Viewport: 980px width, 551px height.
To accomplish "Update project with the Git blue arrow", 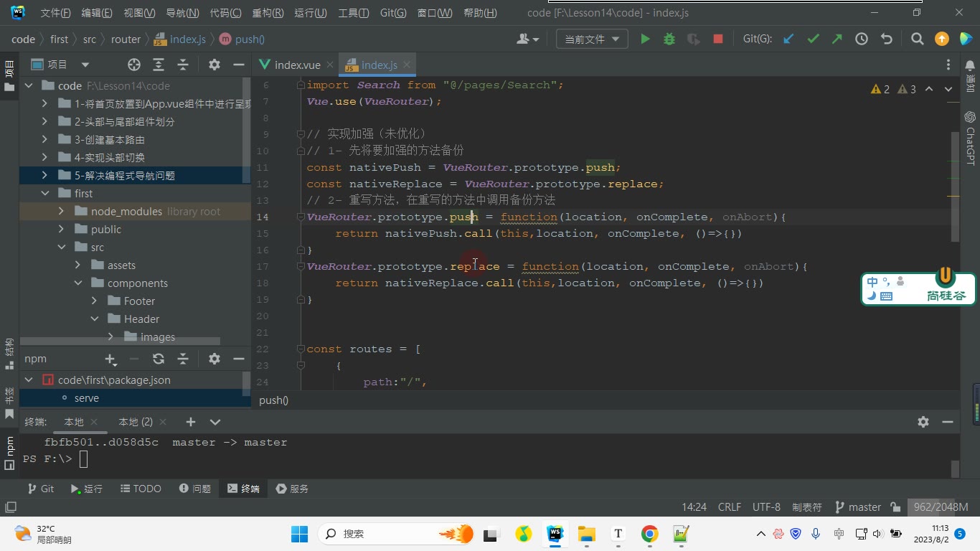I will tap(788, 39).
